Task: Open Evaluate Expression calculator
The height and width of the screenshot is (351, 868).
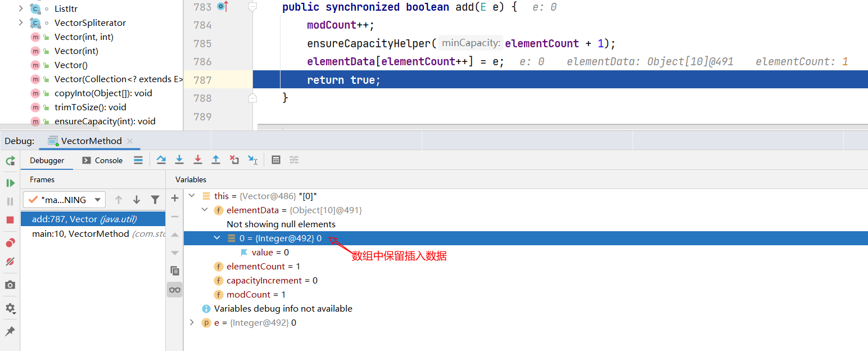Action: pos(276,160)
